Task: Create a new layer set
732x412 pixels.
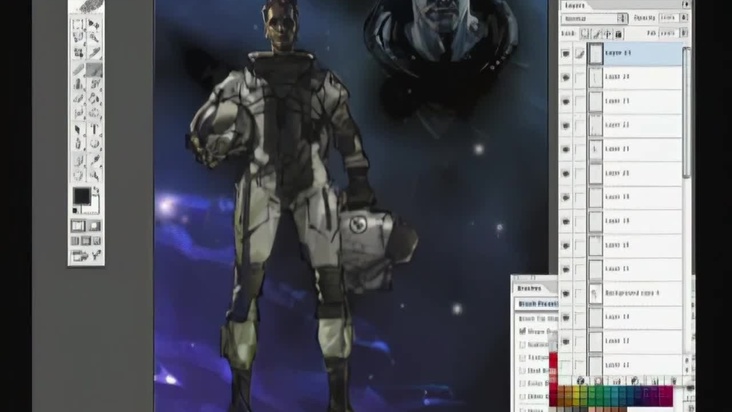Action: click(x=616, y=381)
